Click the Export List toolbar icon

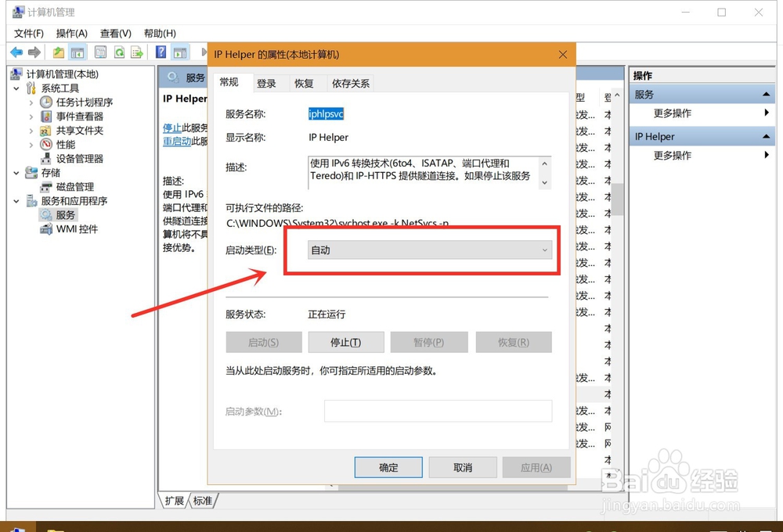pos(137,52)
